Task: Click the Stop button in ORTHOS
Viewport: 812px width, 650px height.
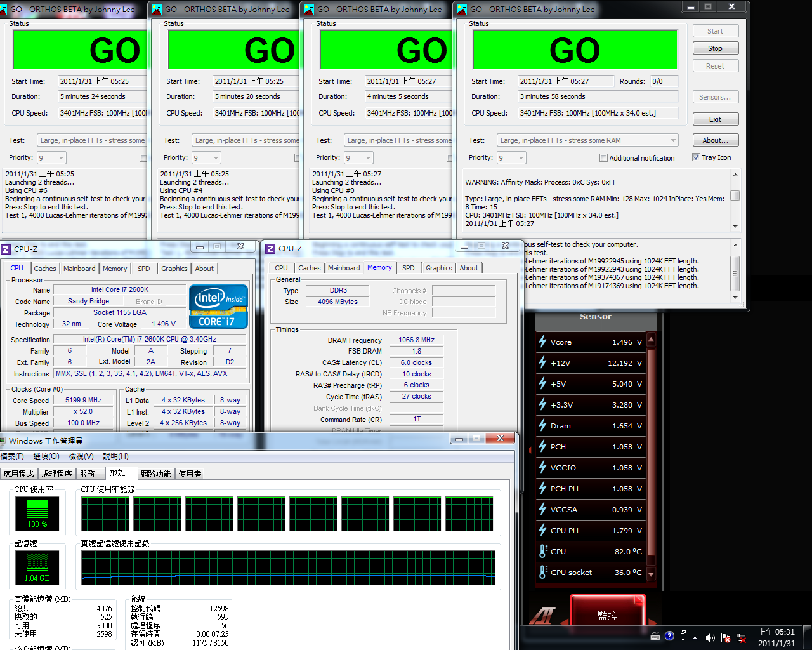Action: [715, 48]
